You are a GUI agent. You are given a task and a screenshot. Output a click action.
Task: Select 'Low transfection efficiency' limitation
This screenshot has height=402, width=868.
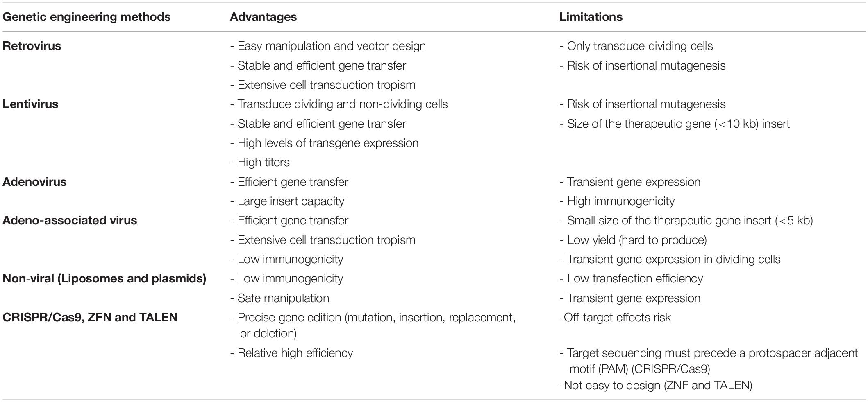click(x=634, y=278)
